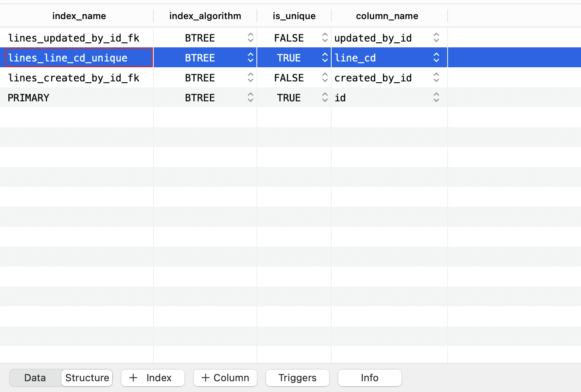Click the + Index button
581x392 pixels.
tap(153, 378)
